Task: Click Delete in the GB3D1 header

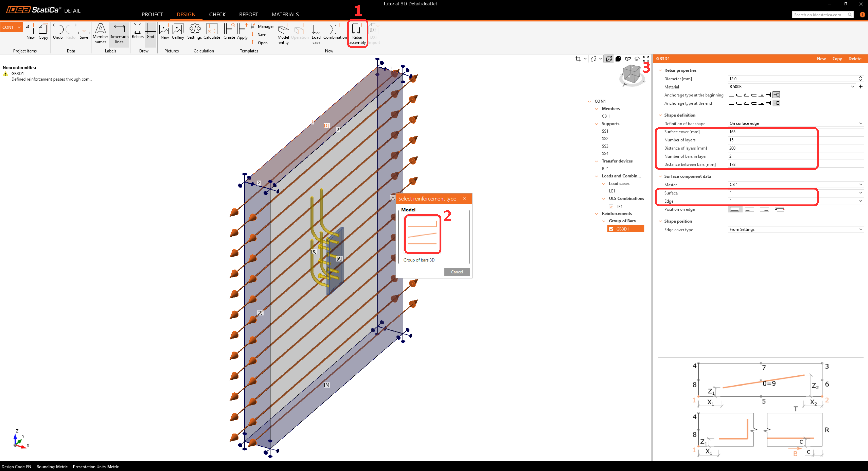Action: tap(855, 59)
